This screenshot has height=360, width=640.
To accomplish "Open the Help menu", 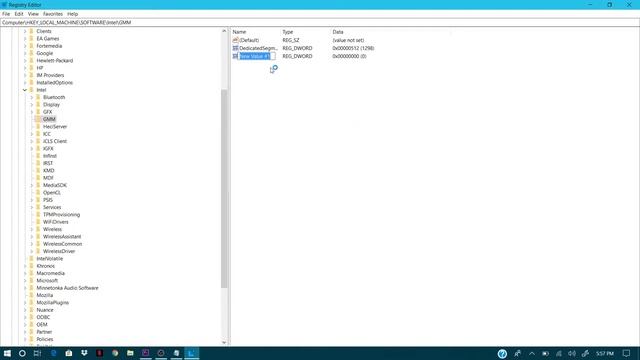I will click(73, 14).
